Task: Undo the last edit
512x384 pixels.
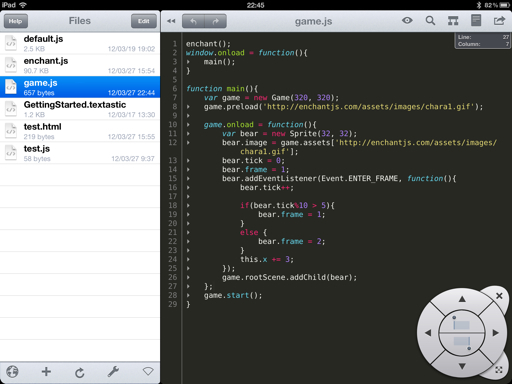Action: coord(193,21)
